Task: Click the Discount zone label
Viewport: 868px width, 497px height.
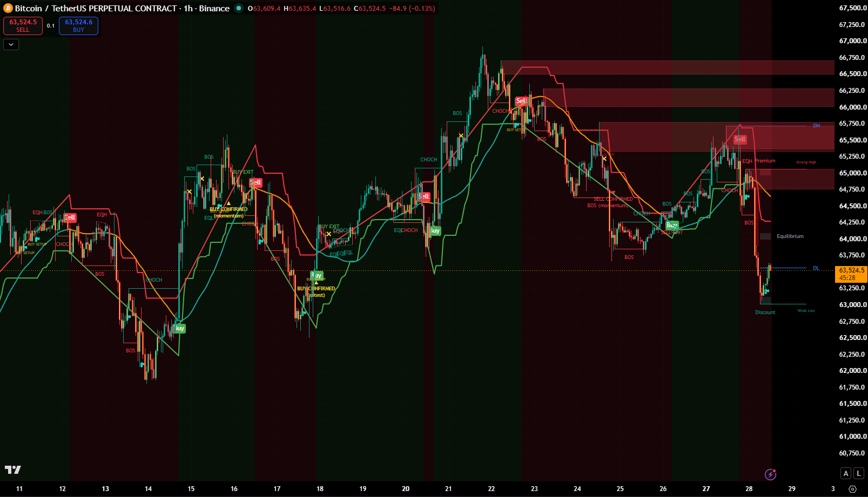Action: coord(765,312)
